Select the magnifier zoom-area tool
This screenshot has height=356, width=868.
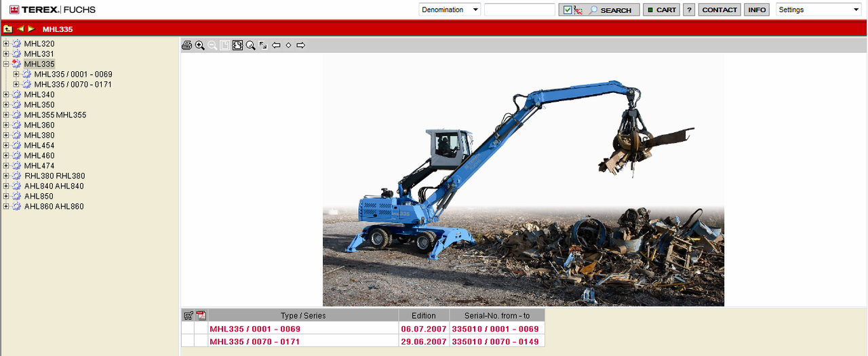point(250,45)
